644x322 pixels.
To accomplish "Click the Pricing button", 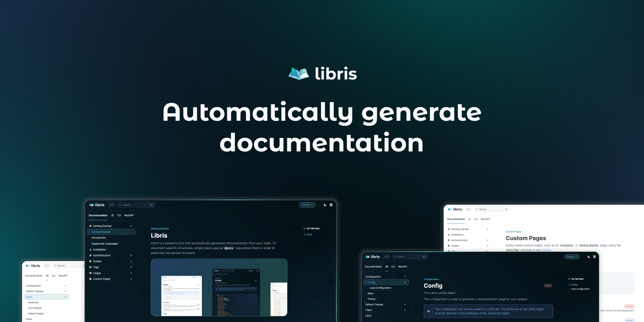I will pyautogui.click(x=307, y=205).
